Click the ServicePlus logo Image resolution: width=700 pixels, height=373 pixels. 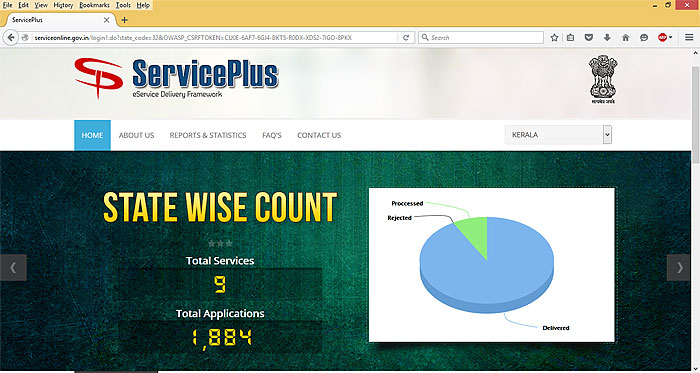point(177,78)
